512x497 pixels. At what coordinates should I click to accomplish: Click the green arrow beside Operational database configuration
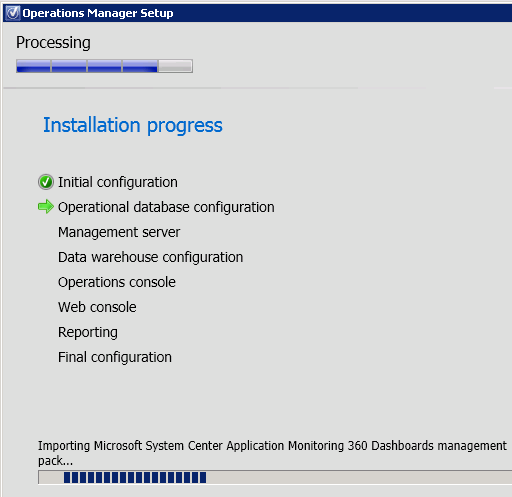[x=46, y=207]
